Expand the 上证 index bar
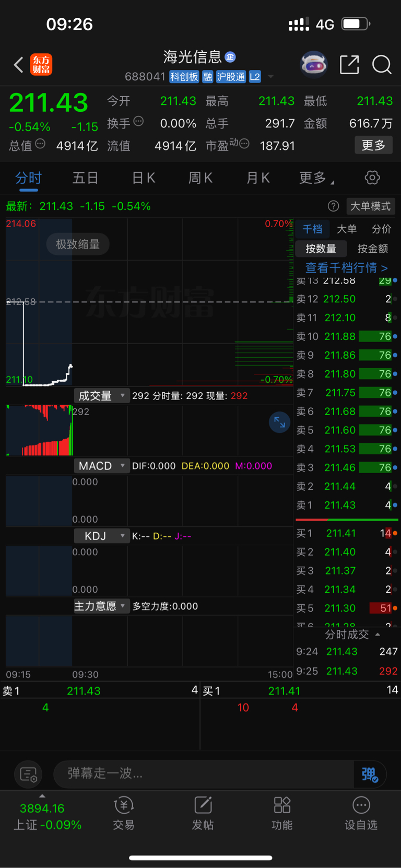The width and height of the screenshot is (401, 868). [42, 796]
